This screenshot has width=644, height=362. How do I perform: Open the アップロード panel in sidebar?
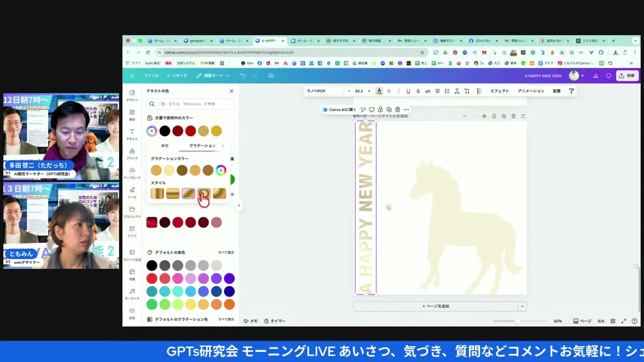click(132, 173)
